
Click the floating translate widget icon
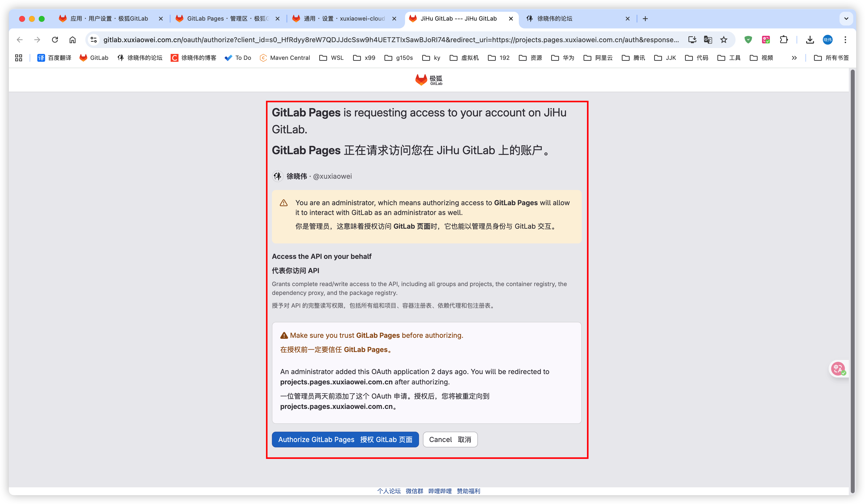coord(838,369)
